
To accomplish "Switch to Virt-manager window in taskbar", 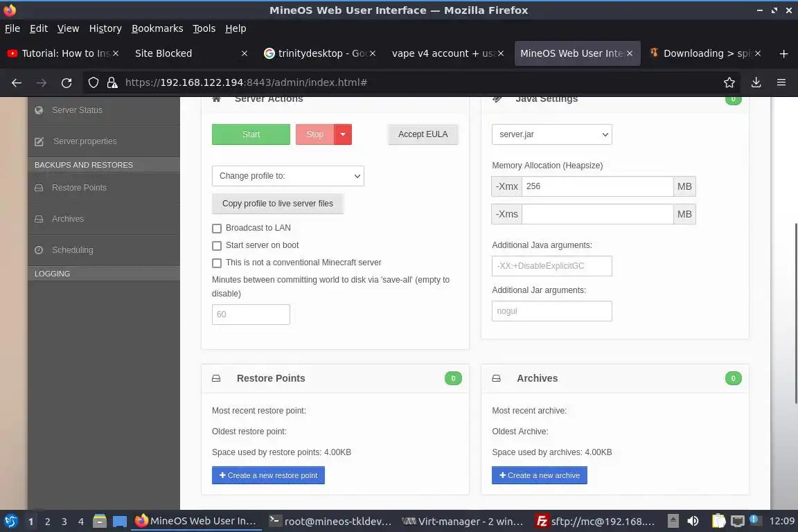I will click(462, 522).
